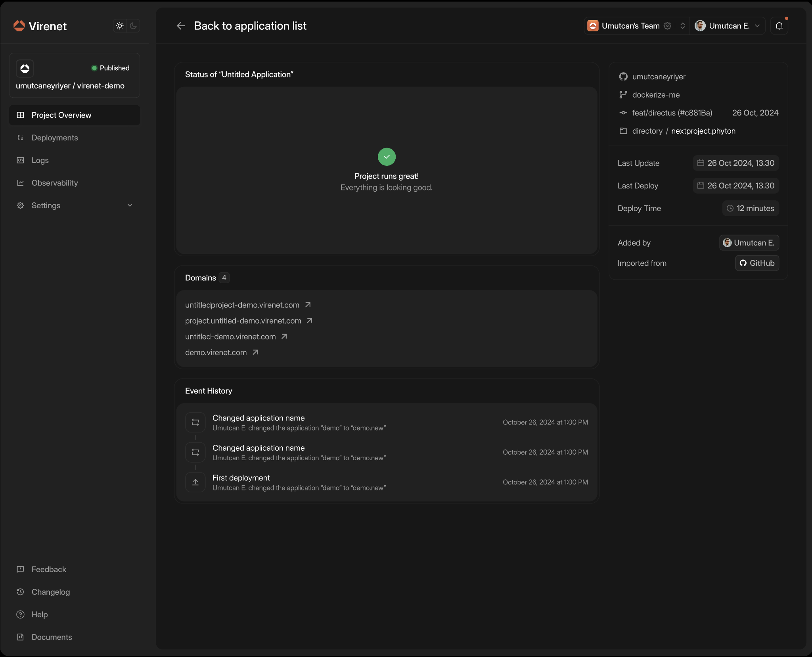Click the Documents file icon

coord(20,637)
